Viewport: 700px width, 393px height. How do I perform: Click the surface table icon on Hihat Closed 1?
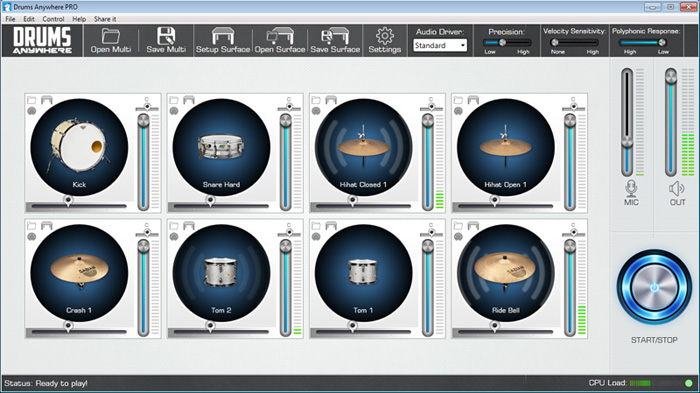pos(331,100)
